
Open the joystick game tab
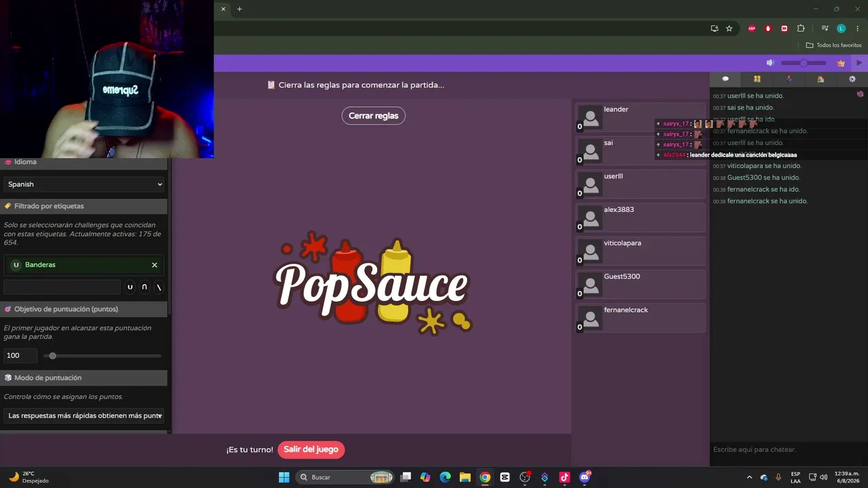click(789, 79)
